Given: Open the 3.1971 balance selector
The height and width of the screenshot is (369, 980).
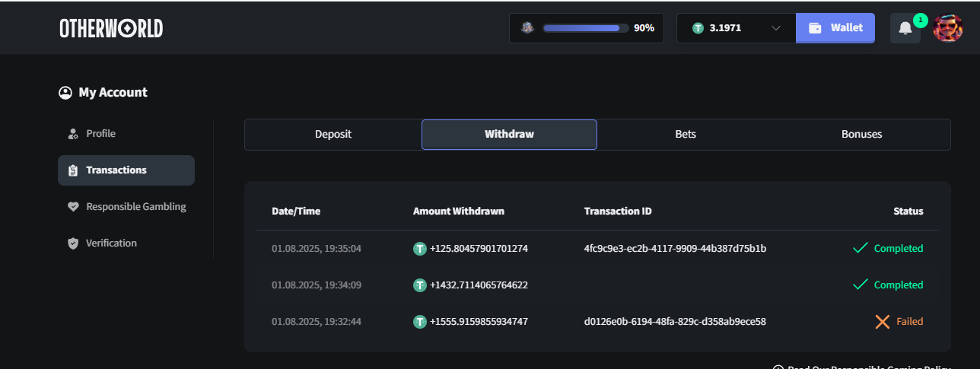Looking at the screenshot, I should [725, 28].
